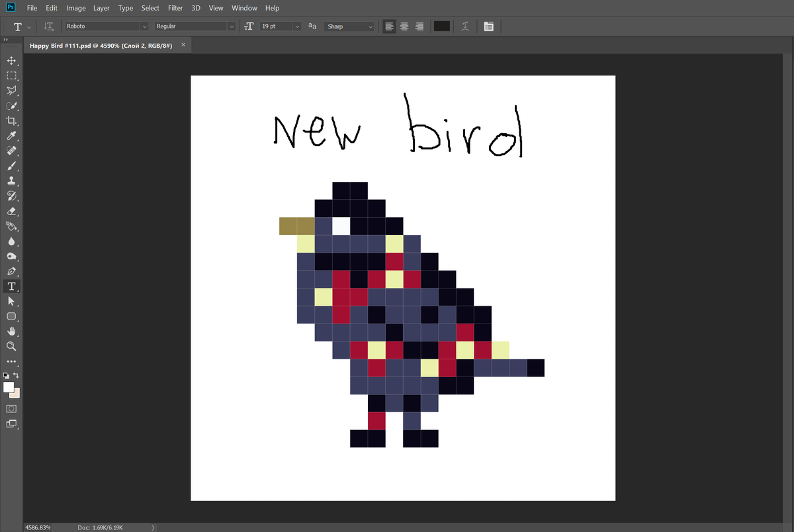Viewport: 794px width, 532px height.
Task: Click the Regular font style field
Action: (191, 26)
